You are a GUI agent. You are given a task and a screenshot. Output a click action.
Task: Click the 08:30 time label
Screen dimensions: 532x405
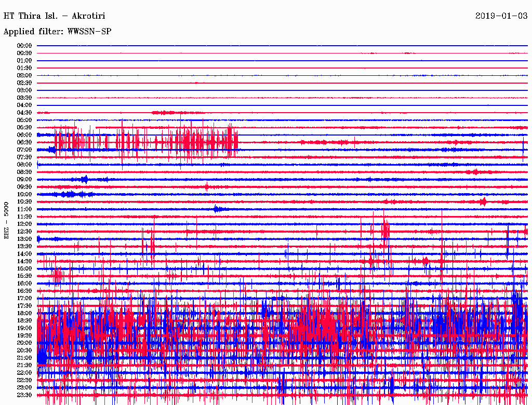[24, 172]
